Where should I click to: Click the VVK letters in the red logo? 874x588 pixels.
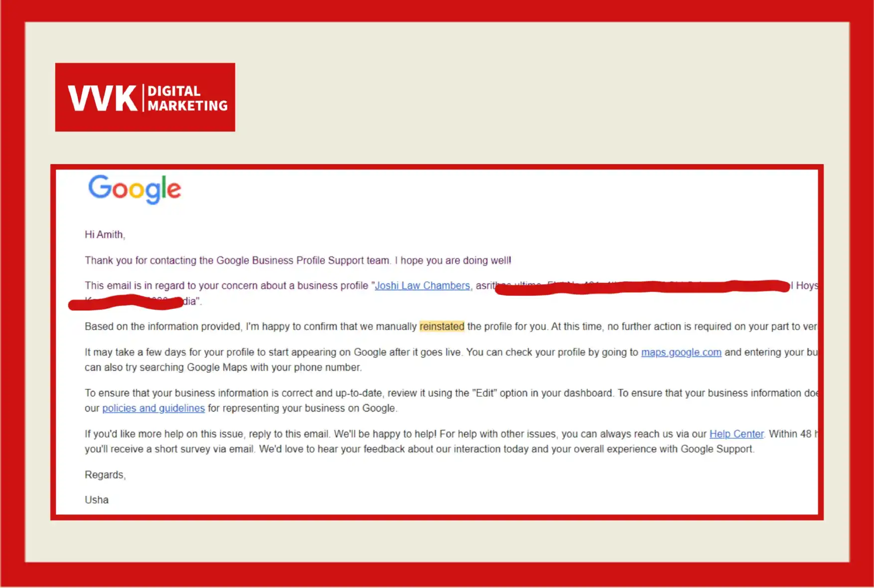(102, 98)
